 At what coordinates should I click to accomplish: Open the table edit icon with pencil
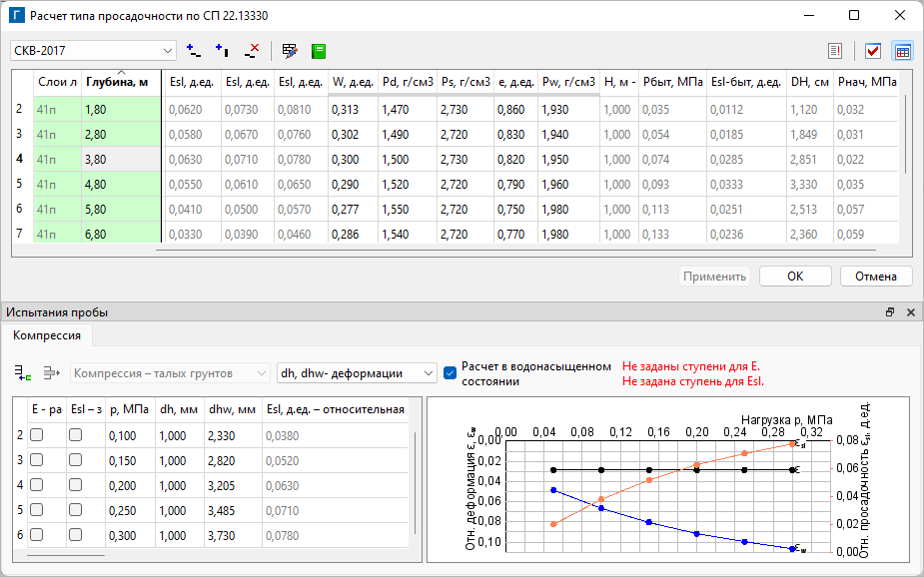(290, 51)
